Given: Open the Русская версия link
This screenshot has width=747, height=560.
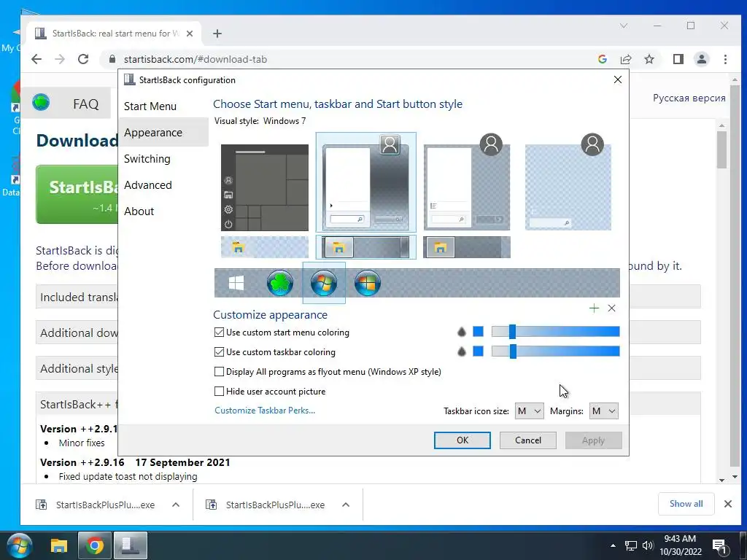Looking at the screenshot, I should [x=689, y=98].
